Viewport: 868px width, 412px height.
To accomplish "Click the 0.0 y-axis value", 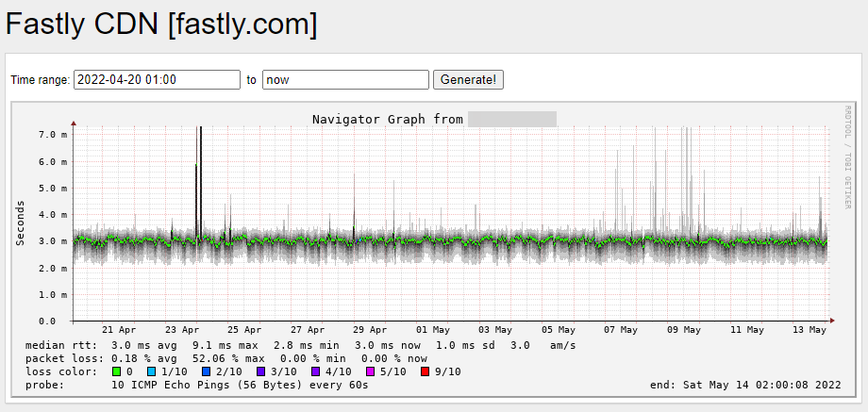I will 49,321.
